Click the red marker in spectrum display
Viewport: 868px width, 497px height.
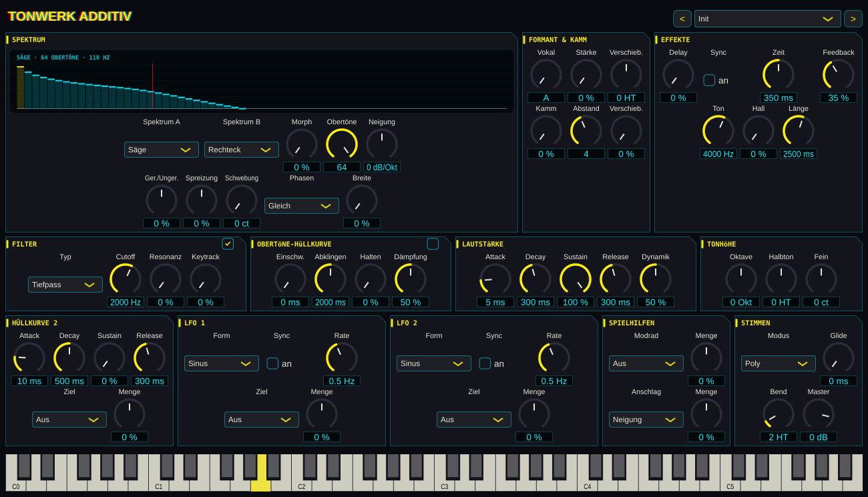(153, 86)
